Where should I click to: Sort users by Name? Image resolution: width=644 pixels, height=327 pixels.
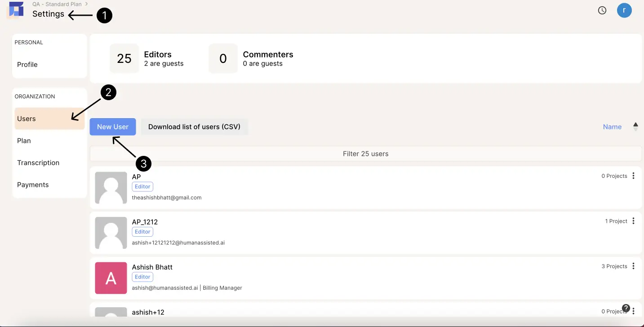tap(612, 127)
